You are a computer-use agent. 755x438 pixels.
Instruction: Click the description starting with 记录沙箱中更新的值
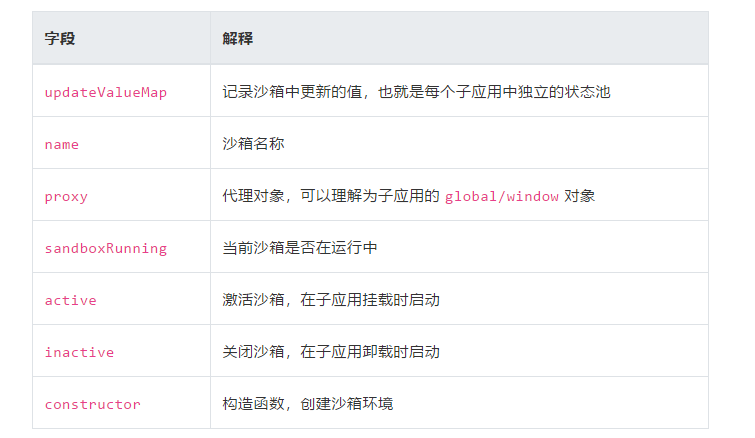click(416, 92)
